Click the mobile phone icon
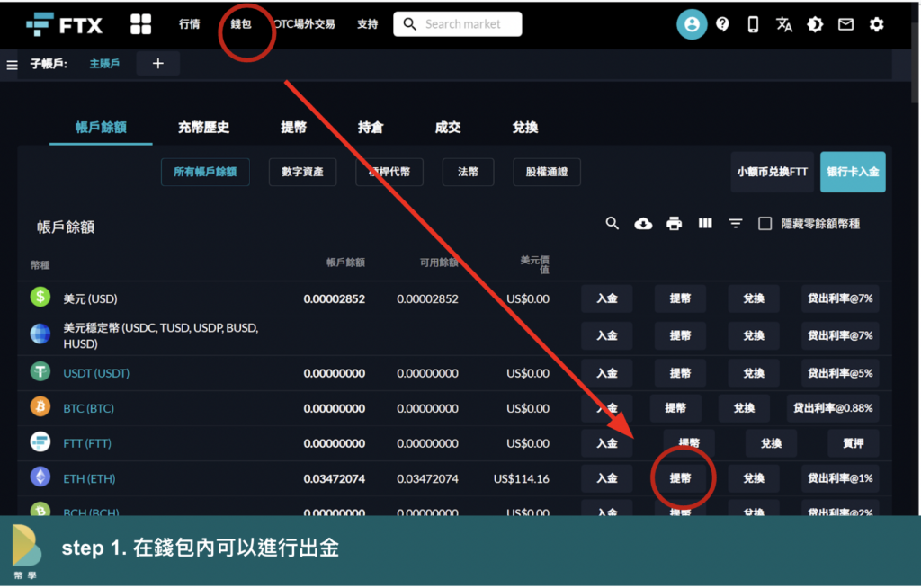 (x=753, y=24)
